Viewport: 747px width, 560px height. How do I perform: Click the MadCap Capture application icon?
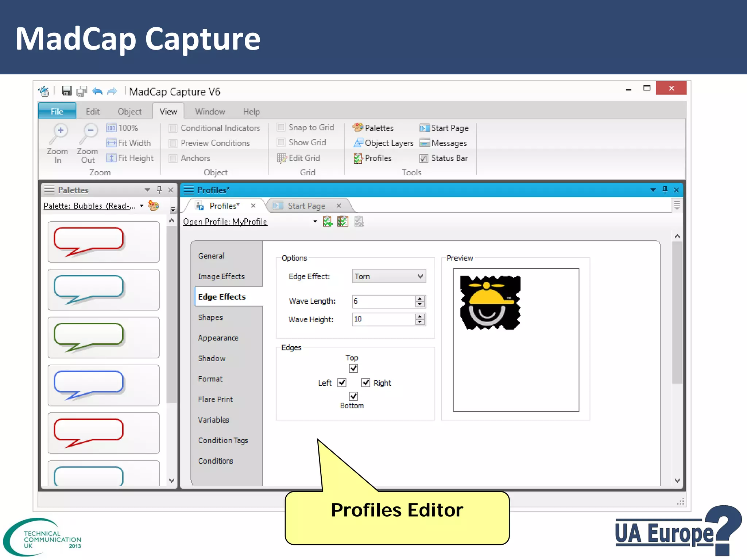coord(44,91)
